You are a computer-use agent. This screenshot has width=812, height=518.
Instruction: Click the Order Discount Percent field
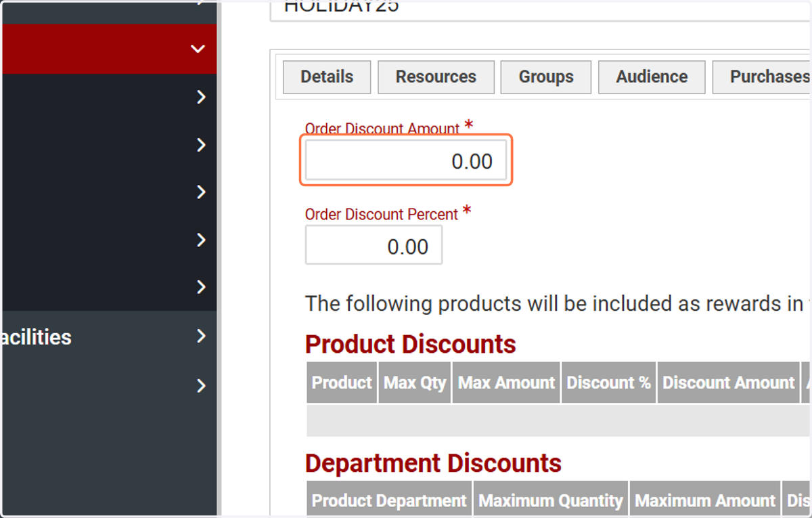[x=374, y=245]
